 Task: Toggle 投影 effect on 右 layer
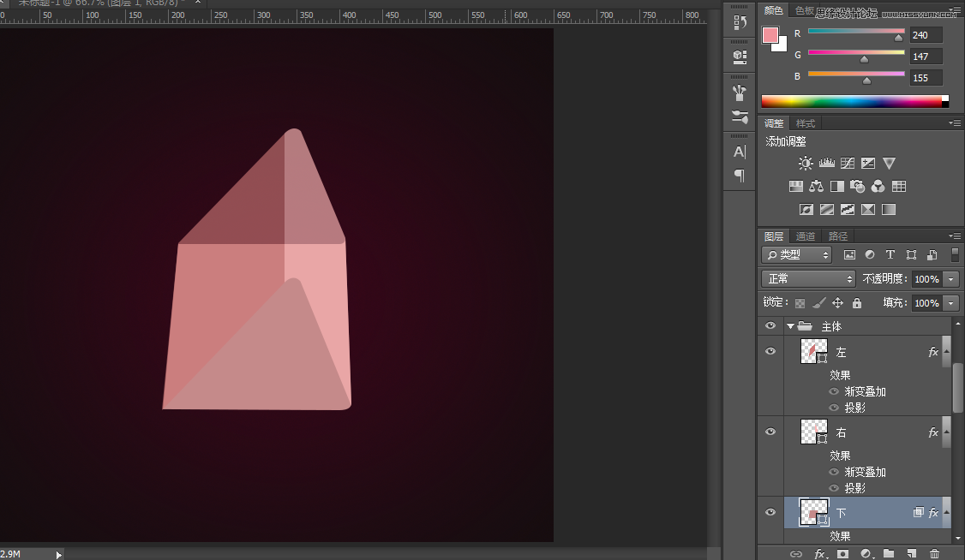coord(834,488)
